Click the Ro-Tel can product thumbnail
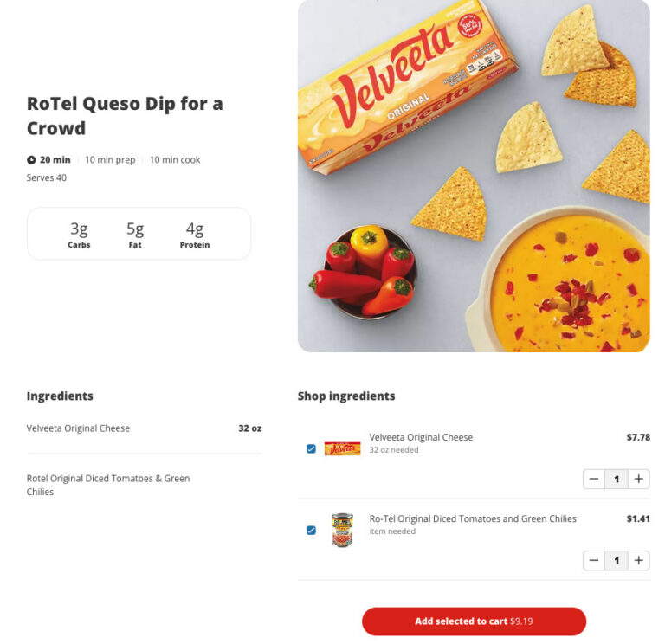This screenshot has width=665, height=644. pyautogui.click(x=342, y=530)
